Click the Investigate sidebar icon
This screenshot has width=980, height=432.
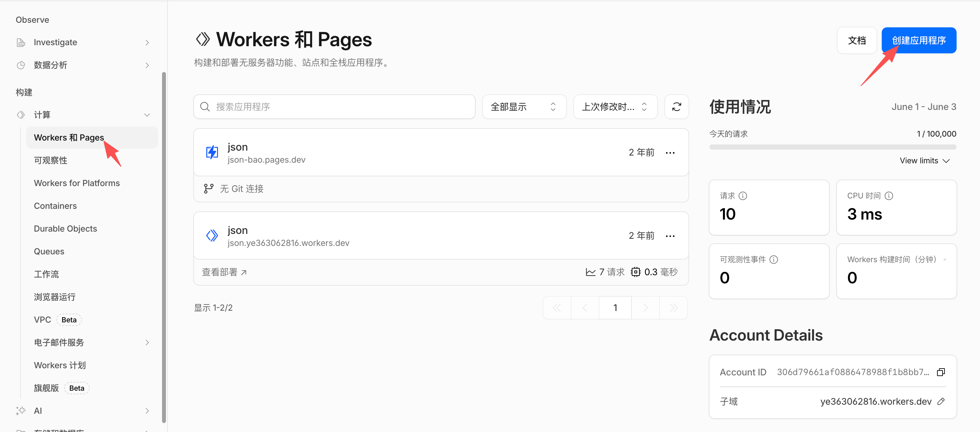tap(21, 42)
